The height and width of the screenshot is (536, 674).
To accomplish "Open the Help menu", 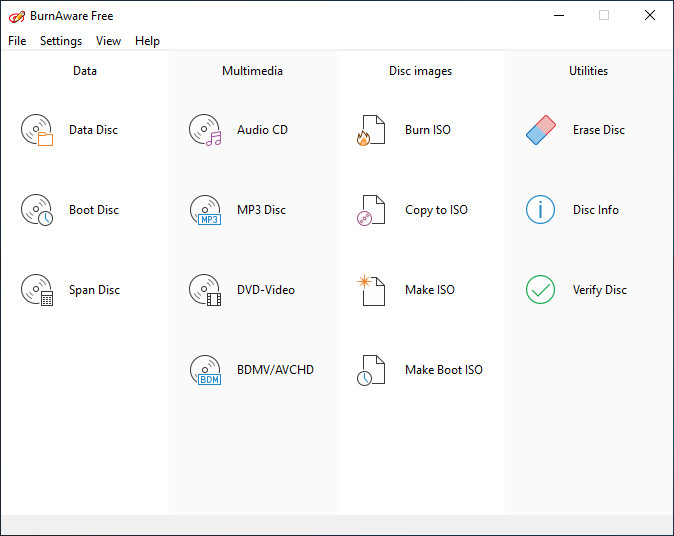I will point(147,41).
